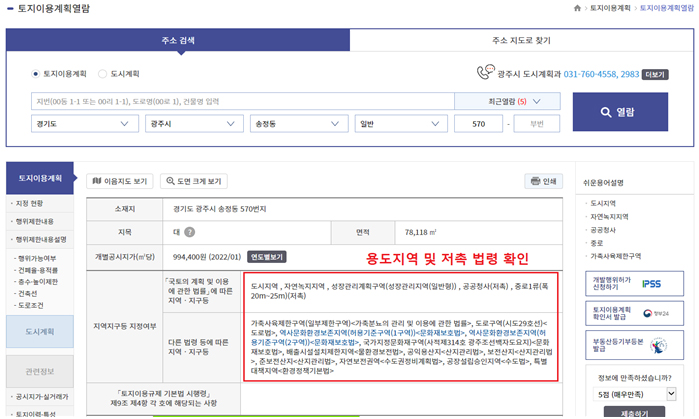Screen dimensions: 699x419
Task: Open the 5점 (매우만족) satisfaction dropdown
Action: 634,394
